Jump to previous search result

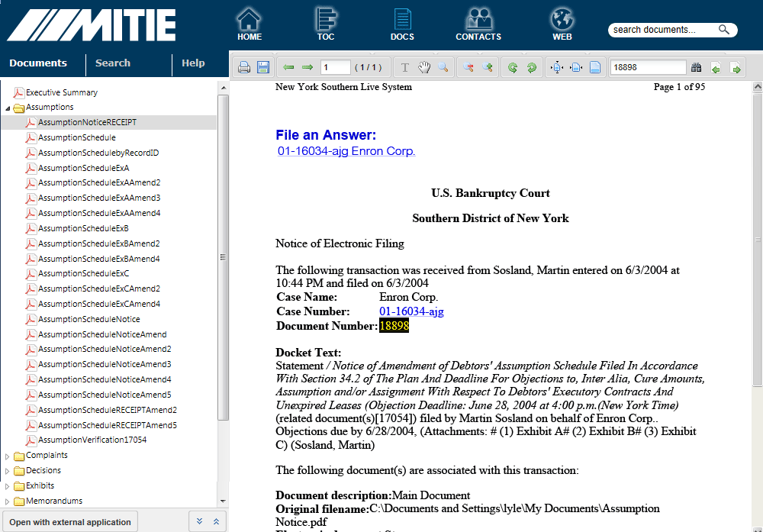click(716, 68)
